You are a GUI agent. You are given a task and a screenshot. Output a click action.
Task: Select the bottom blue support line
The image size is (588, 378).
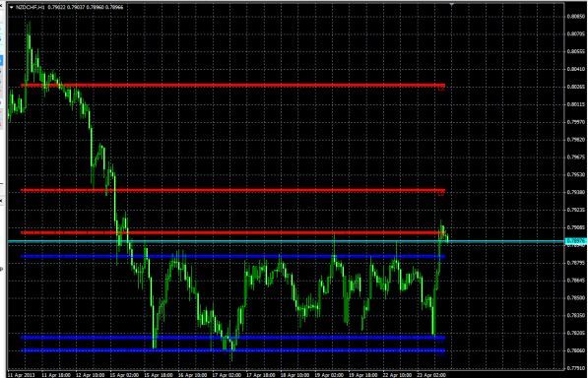232,351
